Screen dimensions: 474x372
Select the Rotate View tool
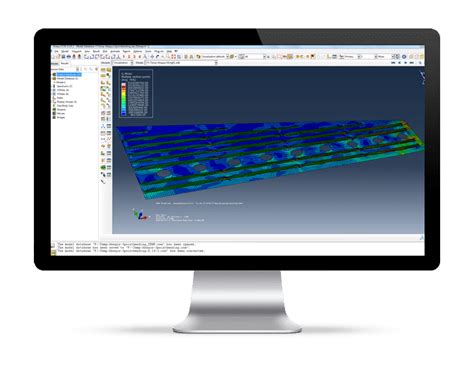(158, 57)
